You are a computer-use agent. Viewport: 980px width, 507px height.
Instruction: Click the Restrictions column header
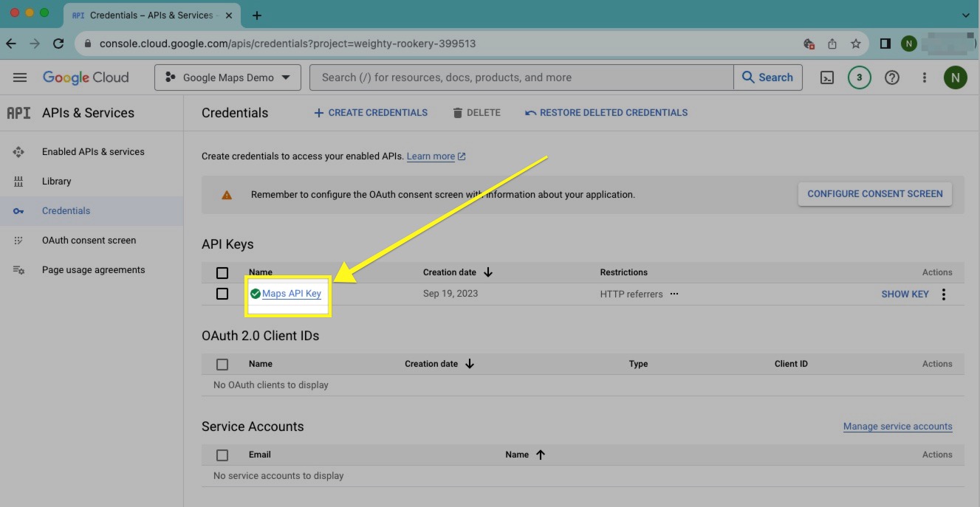pos(624,272)
